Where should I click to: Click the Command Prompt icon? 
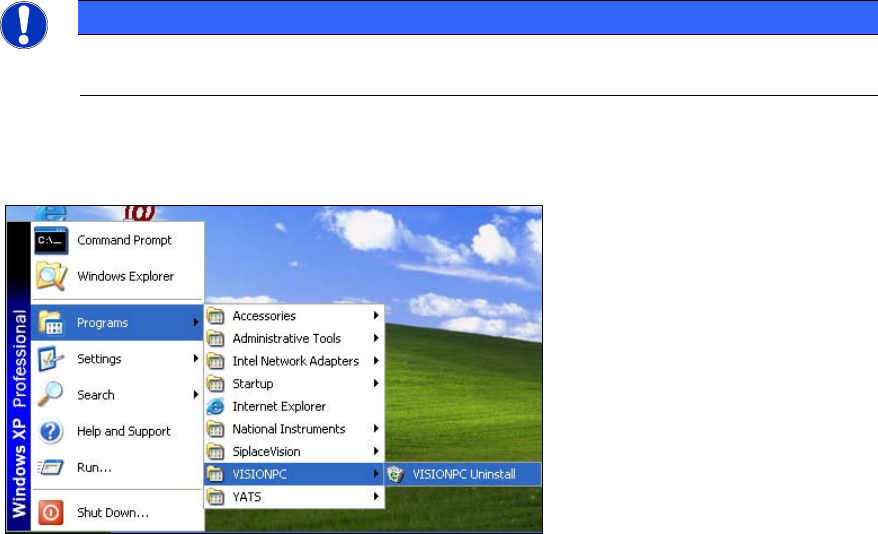tap(51, 241)
